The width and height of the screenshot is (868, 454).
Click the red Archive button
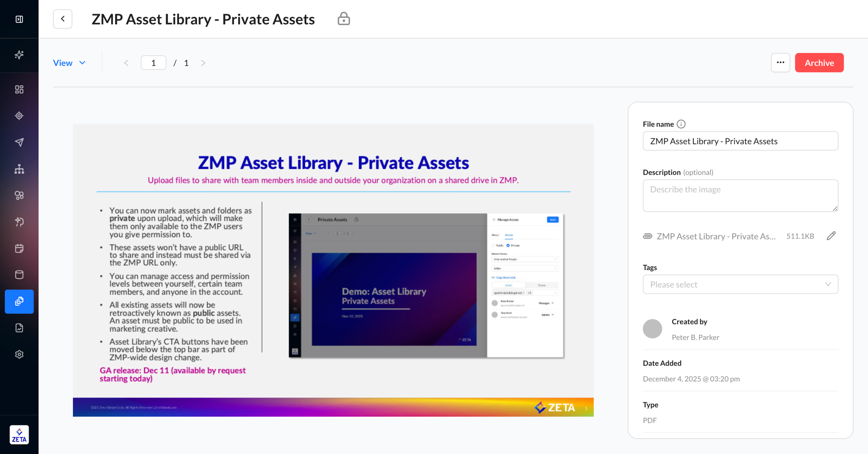pyautogui.click(x=819, y=63)
